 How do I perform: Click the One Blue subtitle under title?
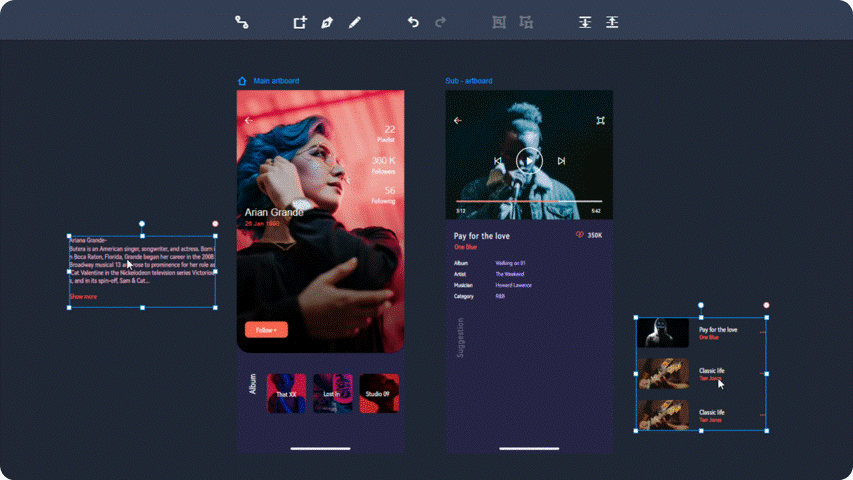point(466,247)
